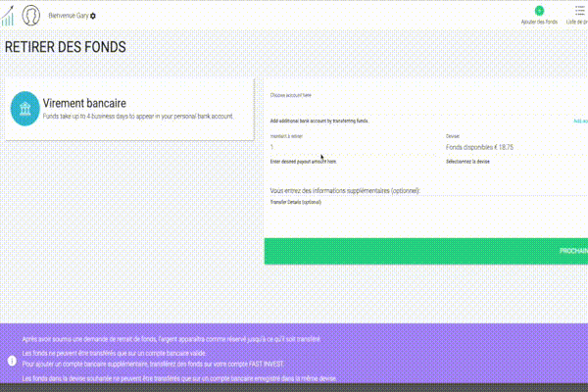Click the Add account link
Screen dimensions: 588x392
click(579, 121)
